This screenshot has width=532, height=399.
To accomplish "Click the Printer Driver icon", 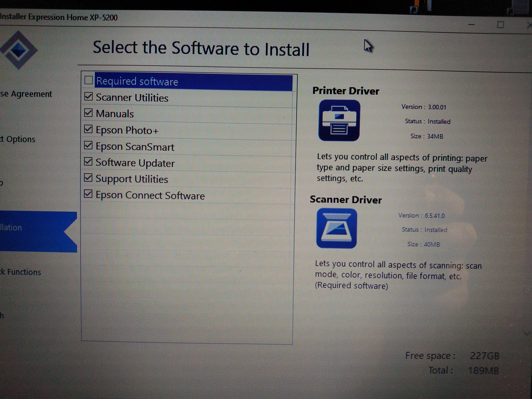I will (339, 120).
